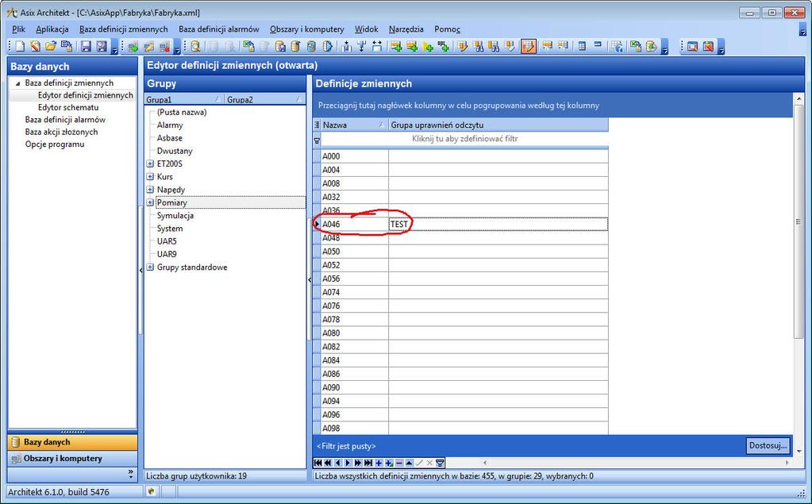Click the previous page double-arrow navigator icon

329,463
